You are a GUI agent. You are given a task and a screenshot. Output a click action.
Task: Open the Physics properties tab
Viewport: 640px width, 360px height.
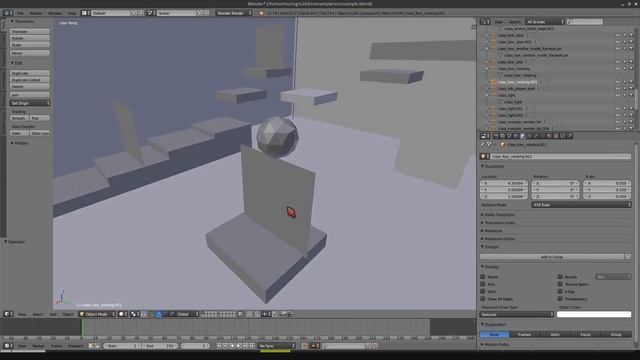coord(569,136)
